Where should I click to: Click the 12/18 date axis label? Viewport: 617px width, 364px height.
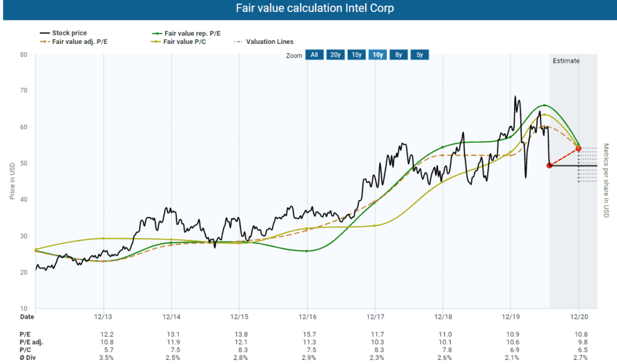point(443,317)
